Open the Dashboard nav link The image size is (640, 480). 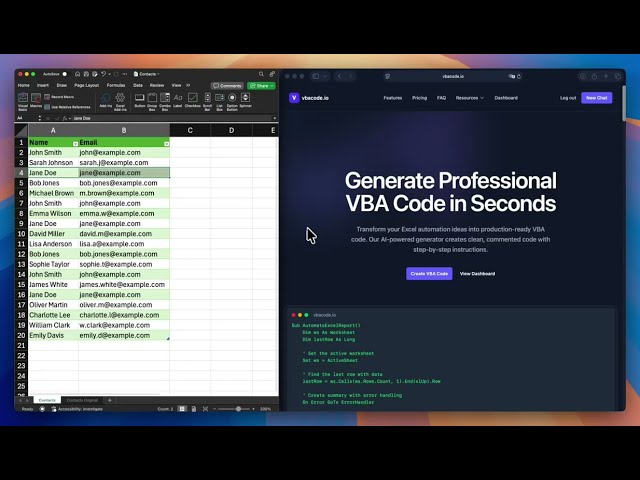(506, 98)
